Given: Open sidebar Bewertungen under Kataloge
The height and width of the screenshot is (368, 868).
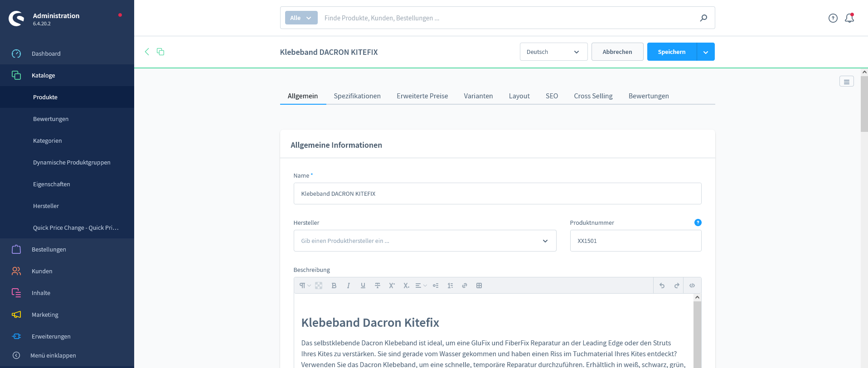Looking at the screenshot, I should 67,119.
